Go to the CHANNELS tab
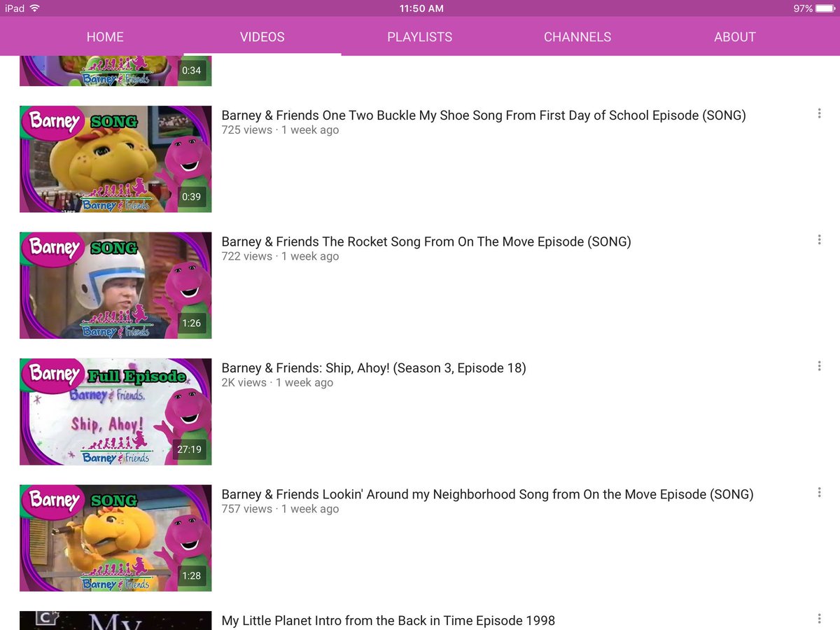Image resolution: width=840 pixels, height=630 pixels. (x=577, y=37)
